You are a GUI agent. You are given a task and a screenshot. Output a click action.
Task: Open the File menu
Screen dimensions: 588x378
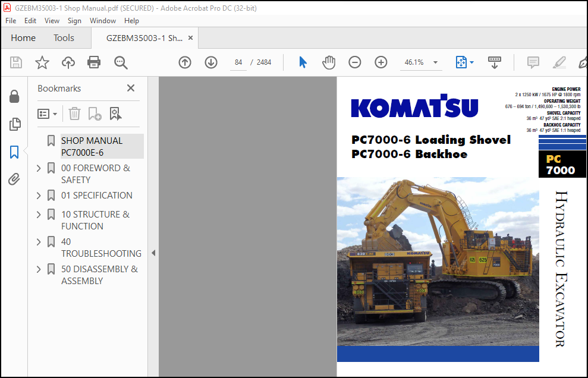pyautogui.click(x=11, y=21)
